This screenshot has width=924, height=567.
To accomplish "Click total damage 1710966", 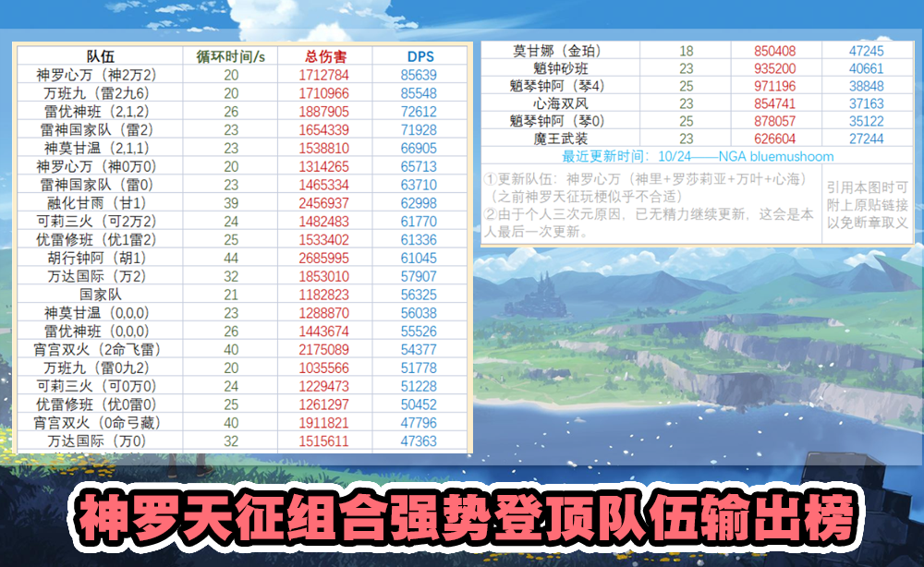I will pyautogui.click(x=323, y=93).
